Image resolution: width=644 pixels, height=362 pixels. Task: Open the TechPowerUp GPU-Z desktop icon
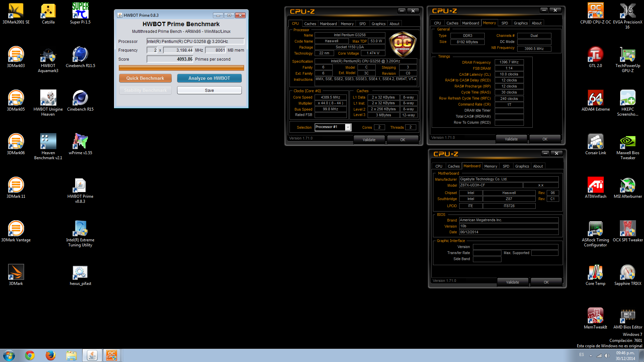coord(628,60)
